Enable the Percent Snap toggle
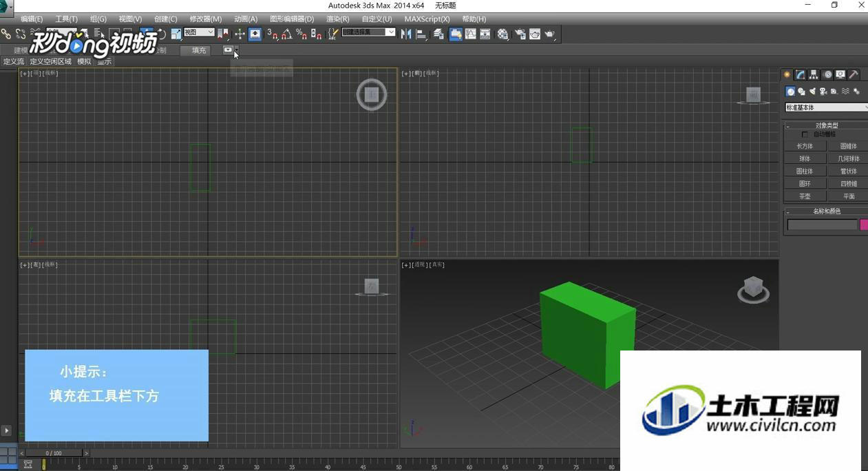 [301, 34]
